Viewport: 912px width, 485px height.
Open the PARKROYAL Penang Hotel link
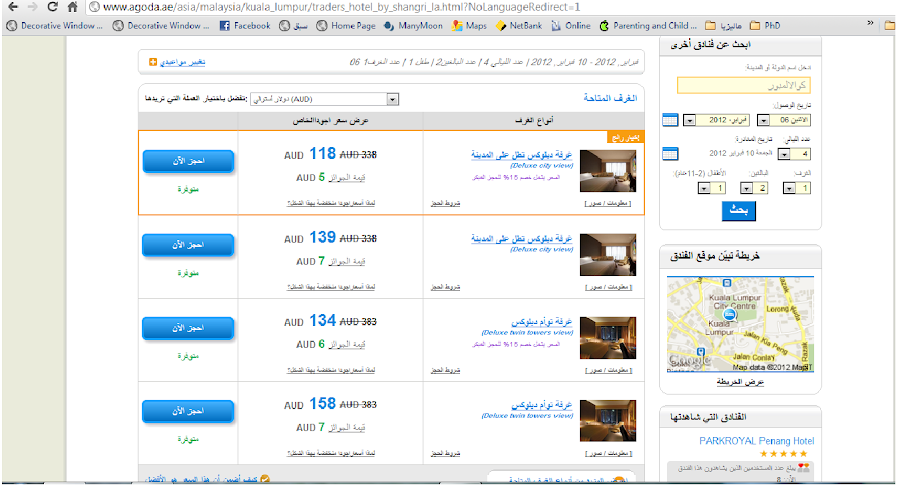756,441
